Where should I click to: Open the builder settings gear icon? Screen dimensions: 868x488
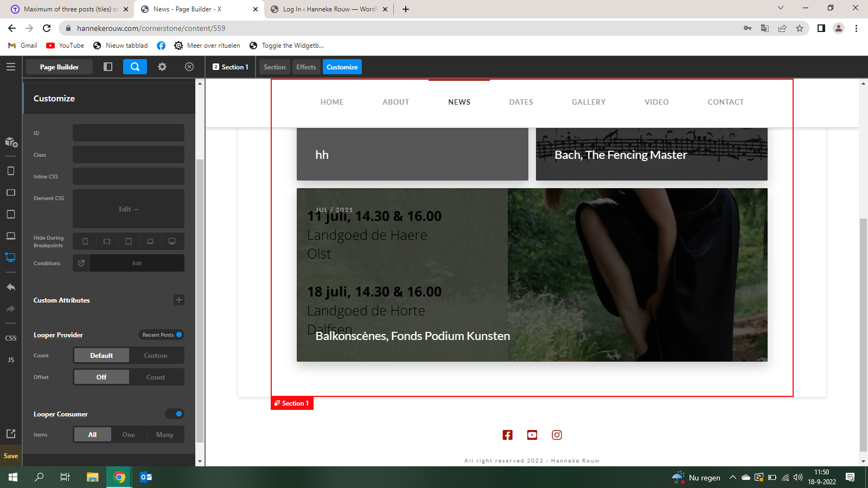(x=162, y=67)
